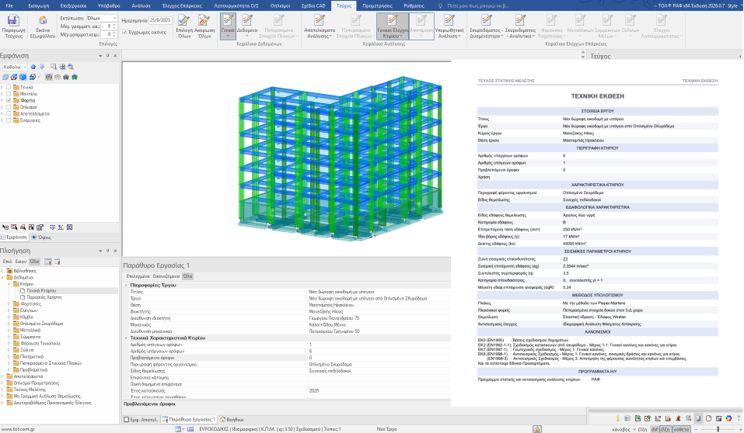Click the Εκκινζόμενα filter button

pos(166,276)
